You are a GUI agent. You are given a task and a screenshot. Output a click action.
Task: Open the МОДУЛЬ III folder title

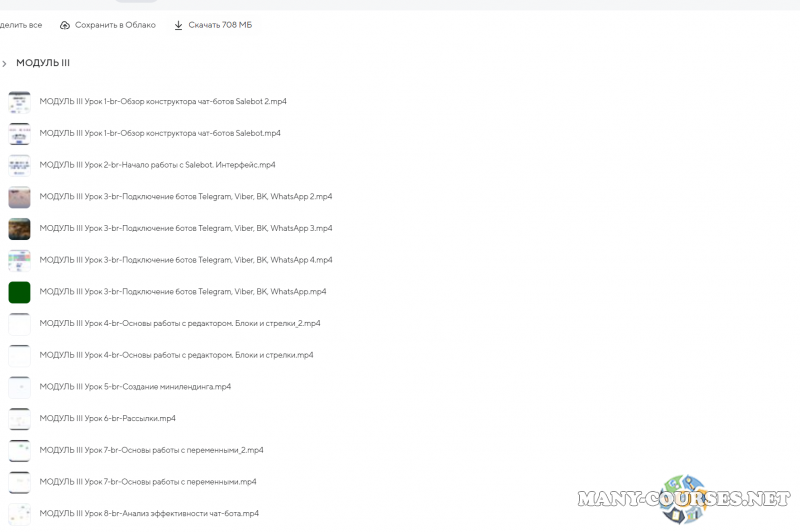tap(43, 63)
